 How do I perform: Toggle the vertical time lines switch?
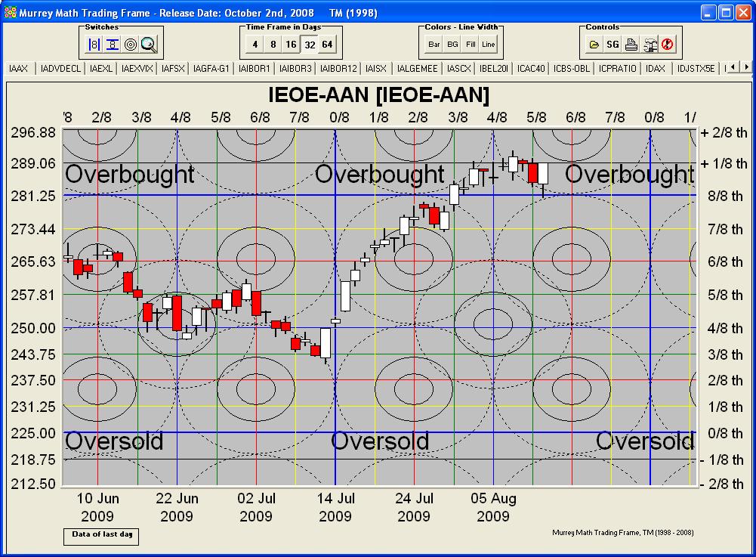(x=94, y=45)
